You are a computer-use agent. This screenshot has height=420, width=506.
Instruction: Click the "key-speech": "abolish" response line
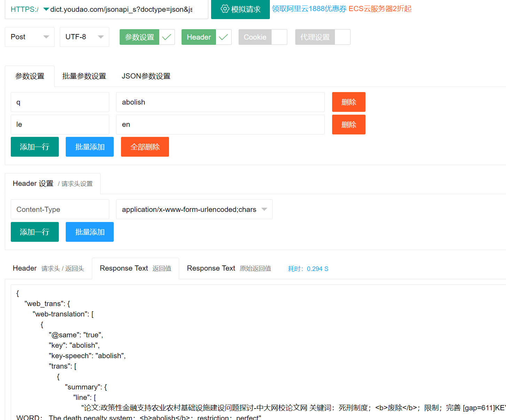tap(87, 356)
